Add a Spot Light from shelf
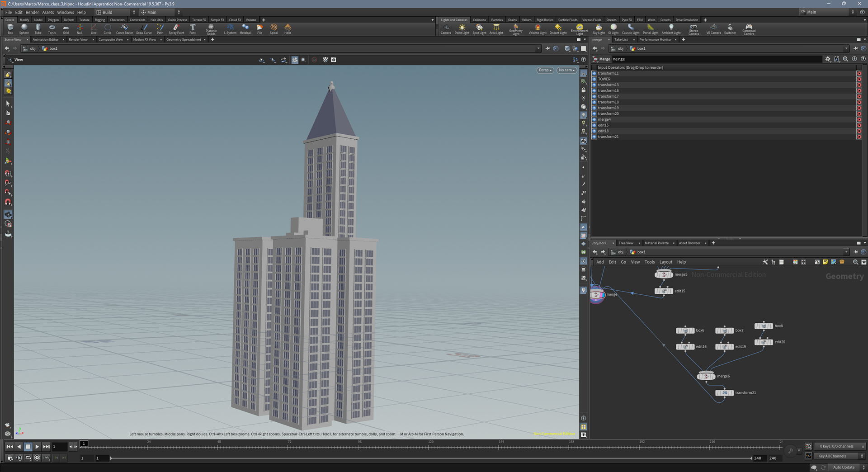The height and width of the screenshot is (472, 868). click(479, 29)
